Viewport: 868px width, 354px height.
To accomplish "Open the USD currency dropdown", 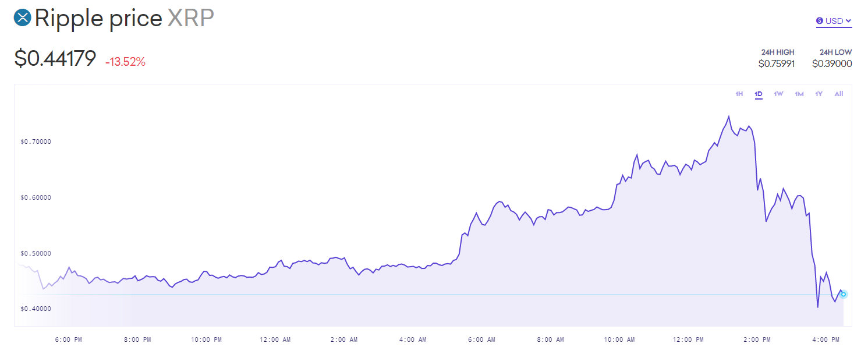I will click(834, 22).
